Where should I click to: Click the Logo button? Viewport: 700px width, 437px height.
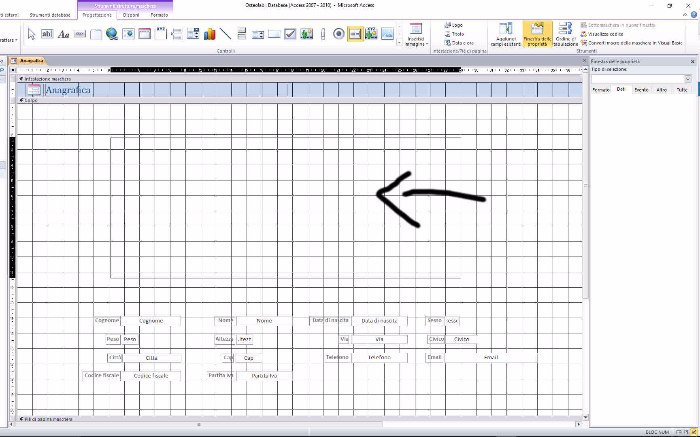454,25
